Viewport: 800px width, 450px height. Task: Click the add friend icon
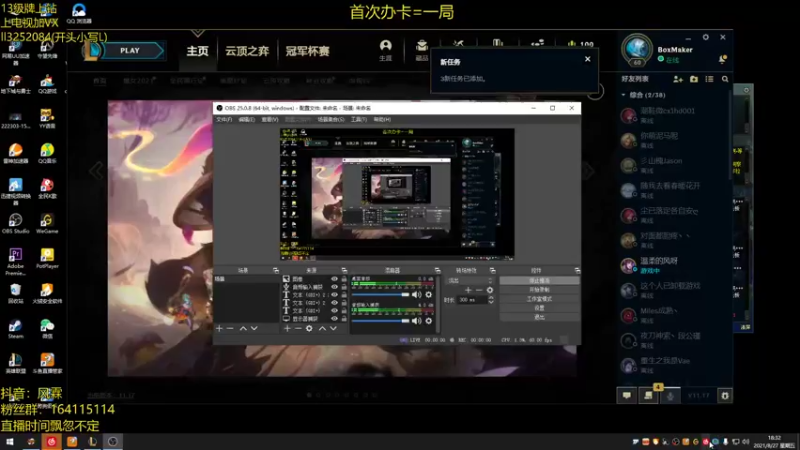[678, 79]
